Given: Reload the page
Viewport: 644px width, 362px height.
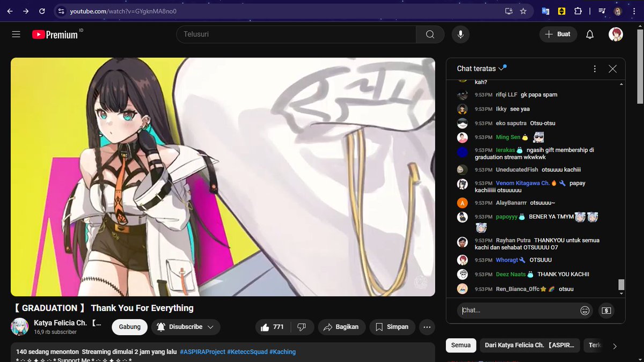Looking at the screenshot, I should click(x=42, y=11).
